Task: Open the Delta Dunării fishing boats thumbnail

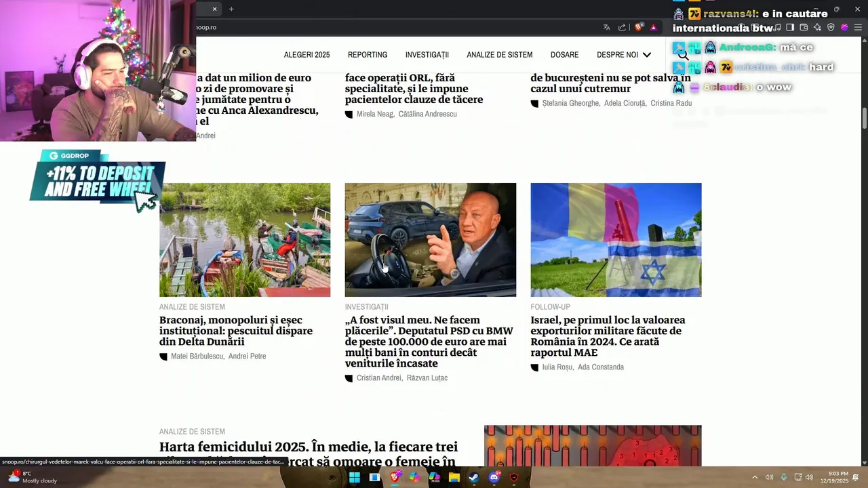Action: click(245, 240)
